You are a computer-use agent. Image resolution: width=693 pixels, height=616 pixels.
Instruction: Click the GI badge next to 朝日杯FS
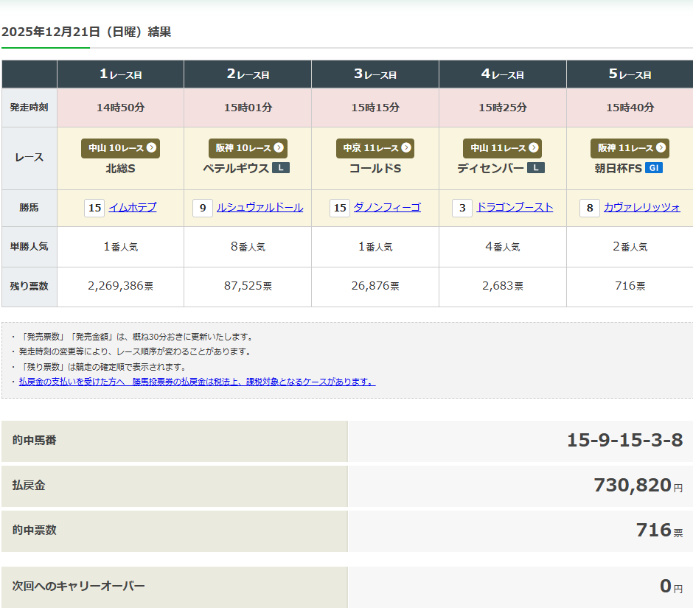(653, 168)
